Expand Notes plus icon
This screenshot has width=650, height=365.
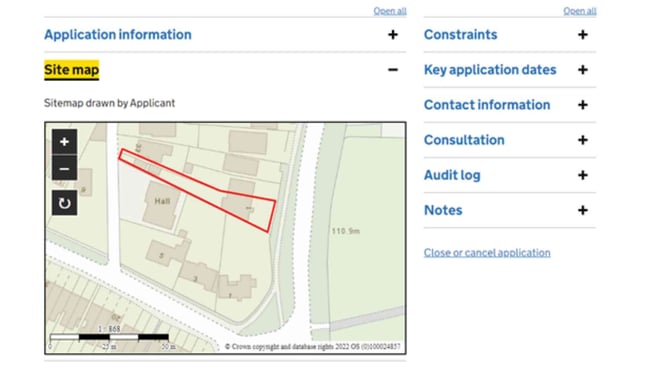582,210
